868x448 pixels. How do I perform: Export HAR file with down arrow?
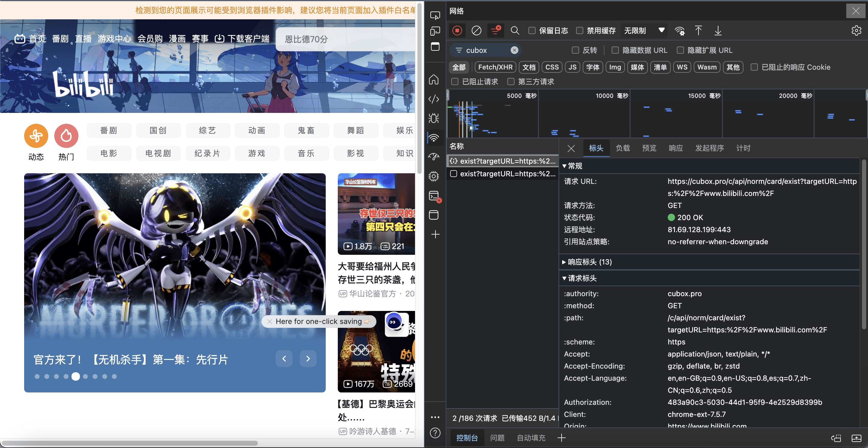tap(718, 31)
